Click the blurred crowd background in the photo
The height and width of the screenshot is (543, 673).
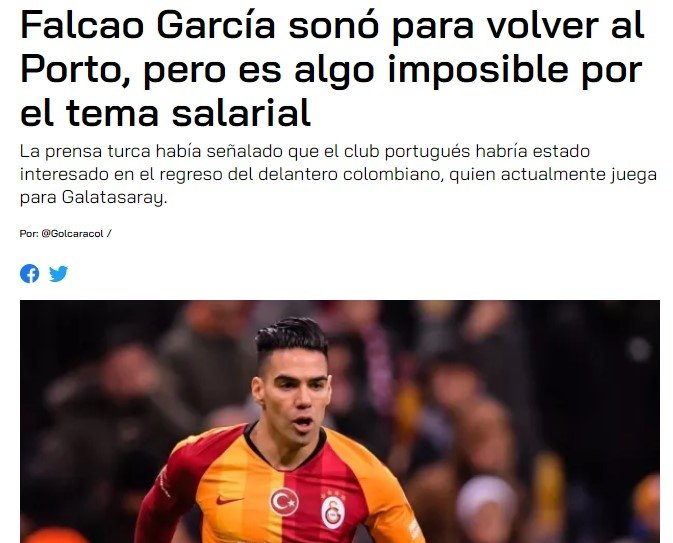[537, 386]
